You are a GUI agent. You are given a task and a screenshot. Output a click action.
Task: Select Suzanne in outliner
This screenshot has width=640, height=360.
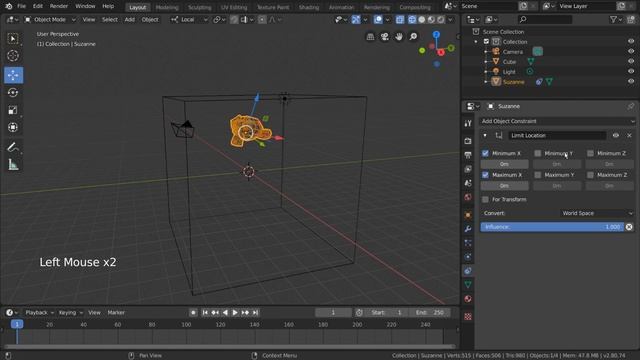513,82
